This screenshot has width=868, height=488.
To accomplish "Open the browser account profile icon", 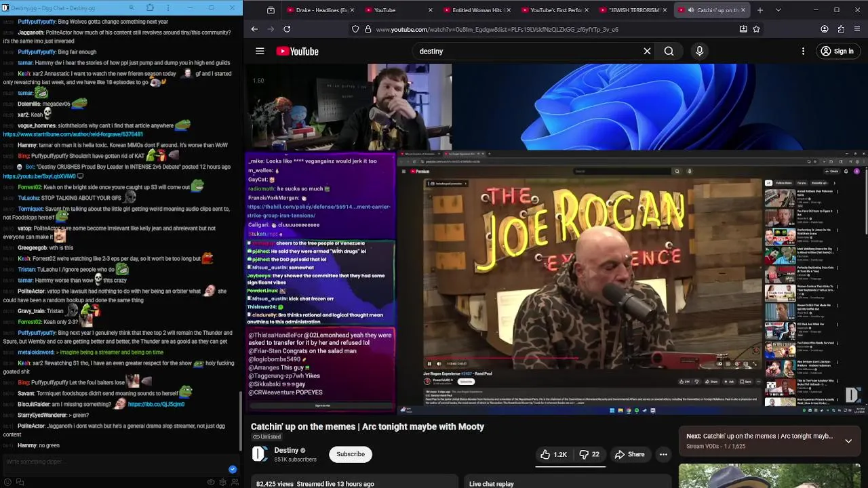I will [x=825, y=29].
